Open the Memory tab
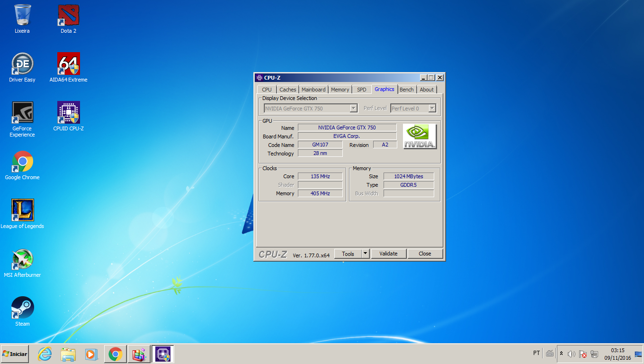Viewport: 644px width, 364px height. (x=340, y=90)
